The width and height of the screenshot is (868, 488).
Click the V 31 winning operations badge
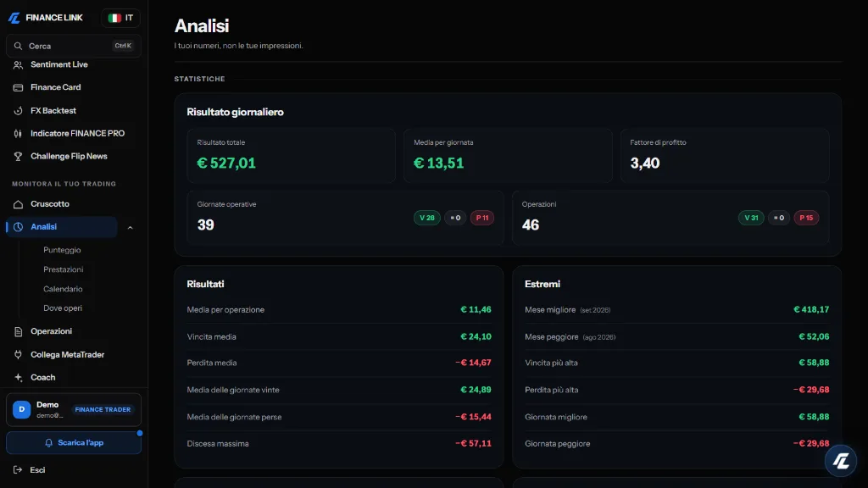751,218
